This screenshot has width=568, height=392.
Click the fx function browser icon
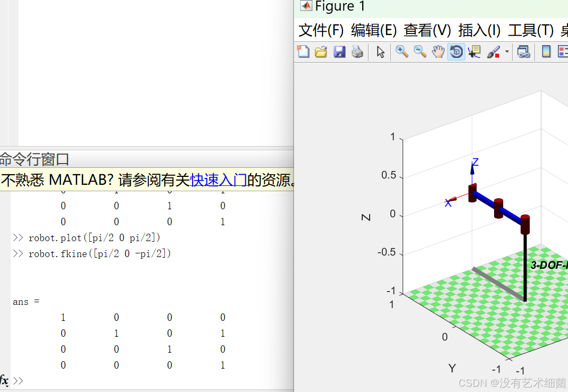4,380
